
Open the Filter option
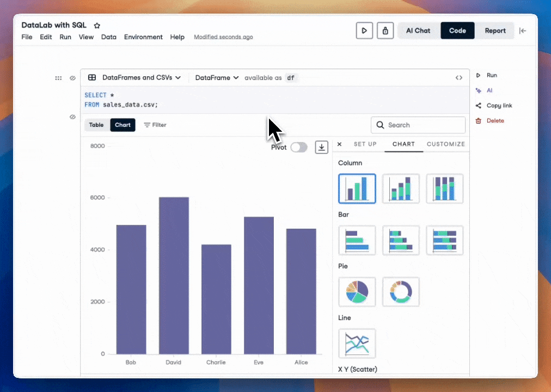coord(155,125)
